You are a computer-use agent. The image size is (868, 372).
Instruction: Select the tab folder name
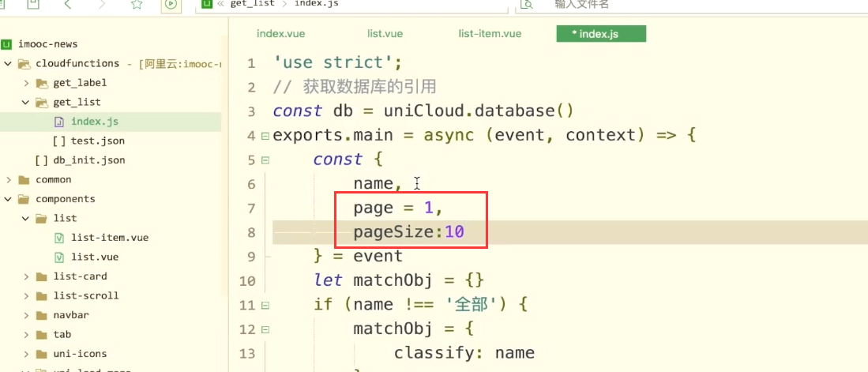click(62, 335)
